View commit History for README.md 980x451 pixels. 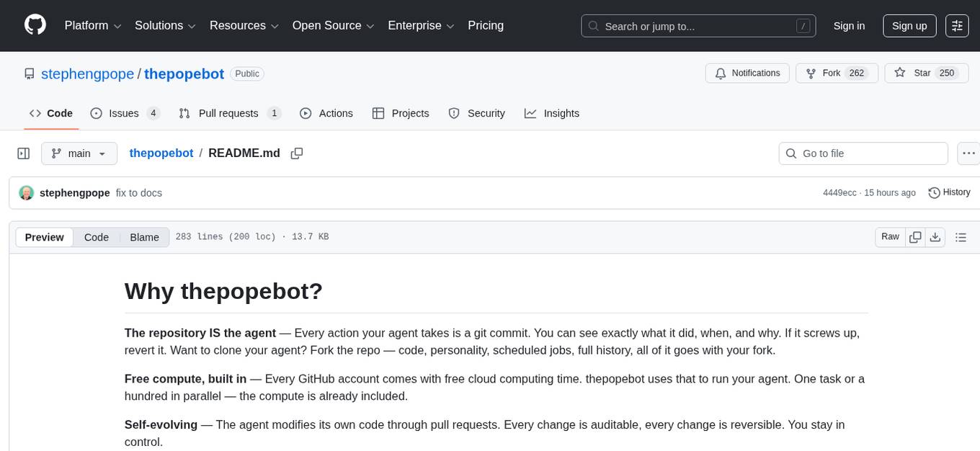949,192
